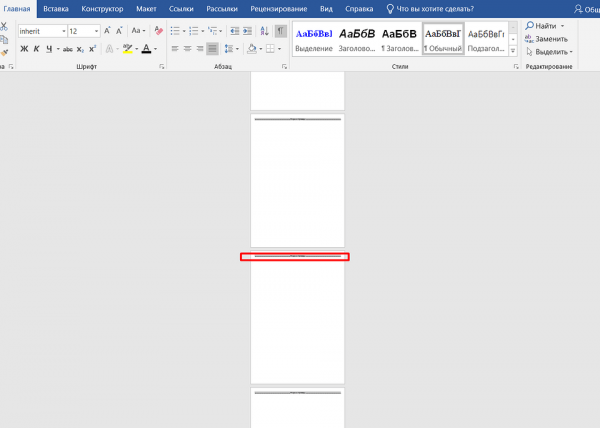This screenshot has width=600, height=428.
Task: Toggle italic К formatting
Action: [x=36, y=49]
